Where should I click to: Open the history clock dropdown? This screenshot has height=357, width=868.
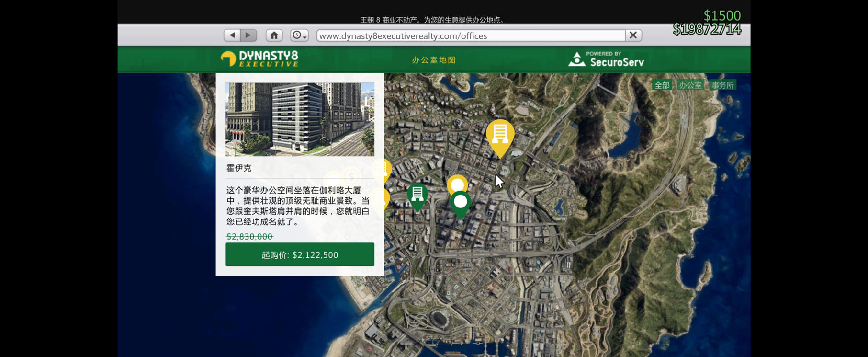click(x=299, y=35)
